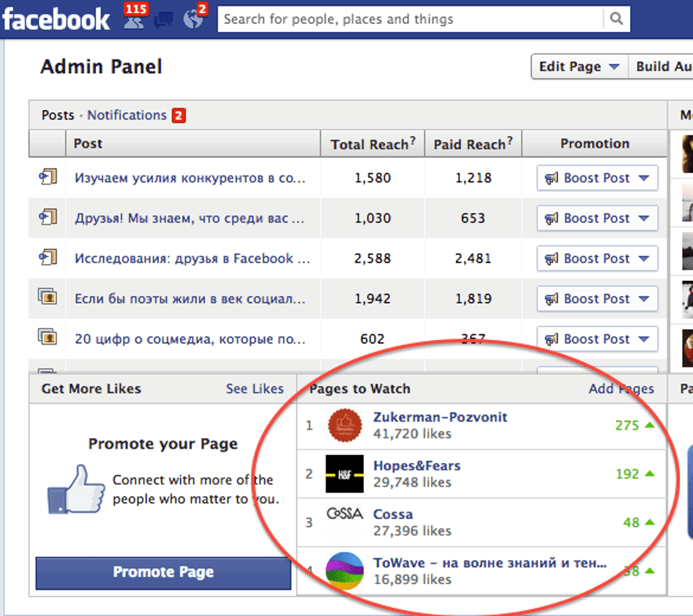The width and height of the screenshot is (693, 616).
Task: Boost the "Исследования: друзья в Facebook" post
Action: click(597, 259)
